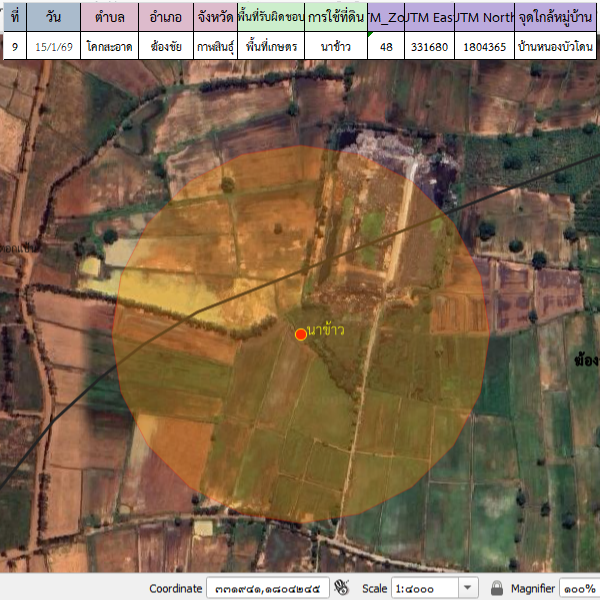Click the cell containing 1804365
Viewport: 600px width, 600px height.
pos(485,46)
